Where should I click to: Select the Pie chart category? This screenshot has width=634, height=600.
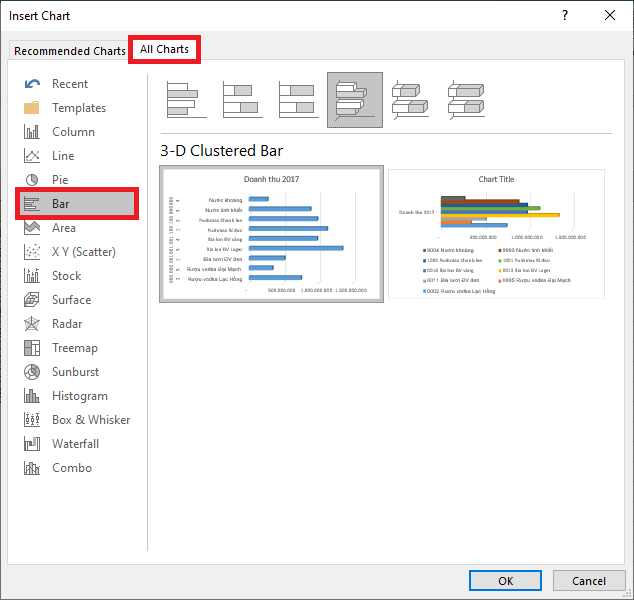60,180
